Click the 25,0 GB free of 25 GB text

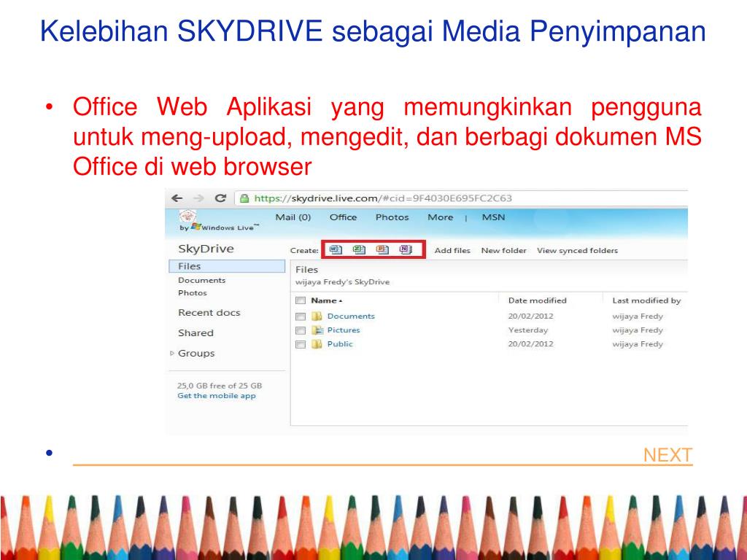[x=220, y=386]
